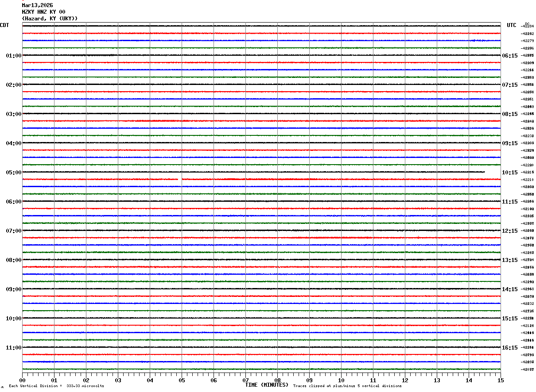This screenshot has width=536, height=392.
Task: Click the Each Vertical Division 333.33 microvolts note
Action: [x=56, y=386]
